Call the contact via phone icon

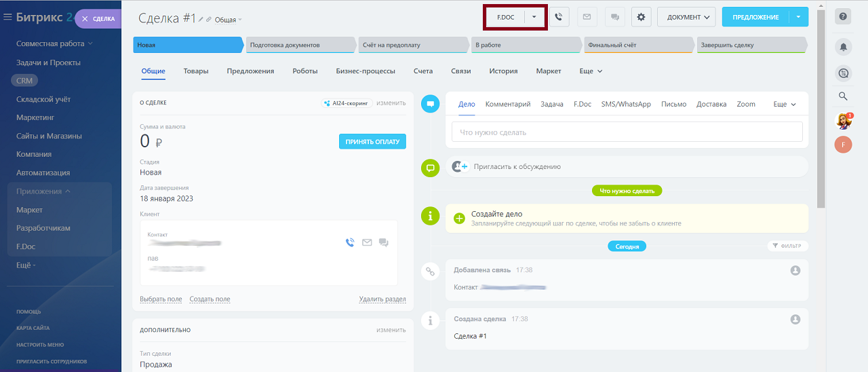point(350,242)
